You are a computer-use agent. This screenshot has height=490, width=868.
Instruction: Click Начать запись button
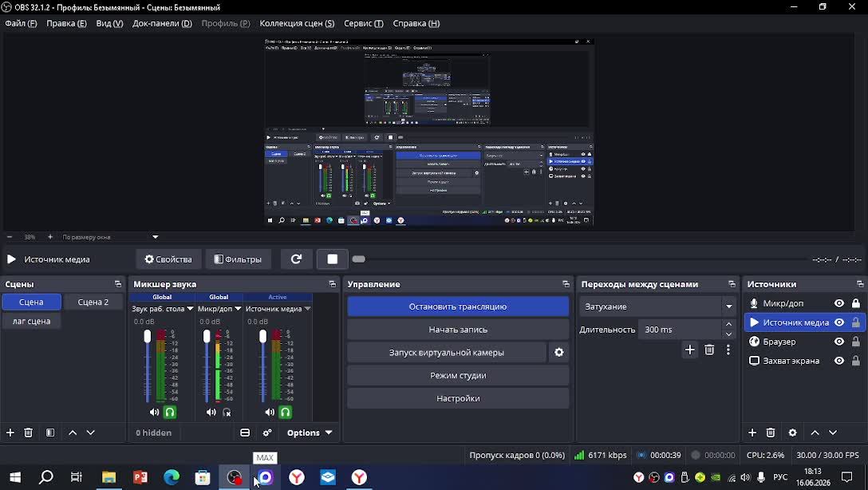[x=458, y=330]
